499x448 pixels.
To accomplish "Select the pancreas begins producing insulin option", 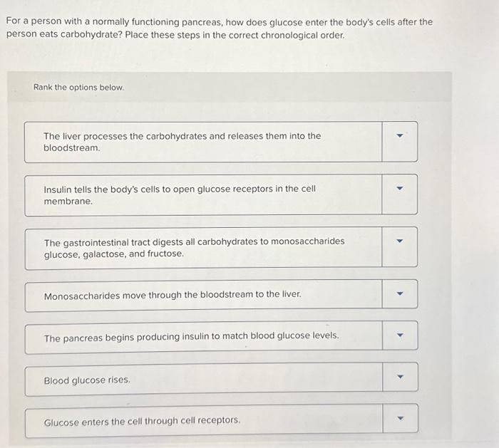I will click(x=204, y=337).
